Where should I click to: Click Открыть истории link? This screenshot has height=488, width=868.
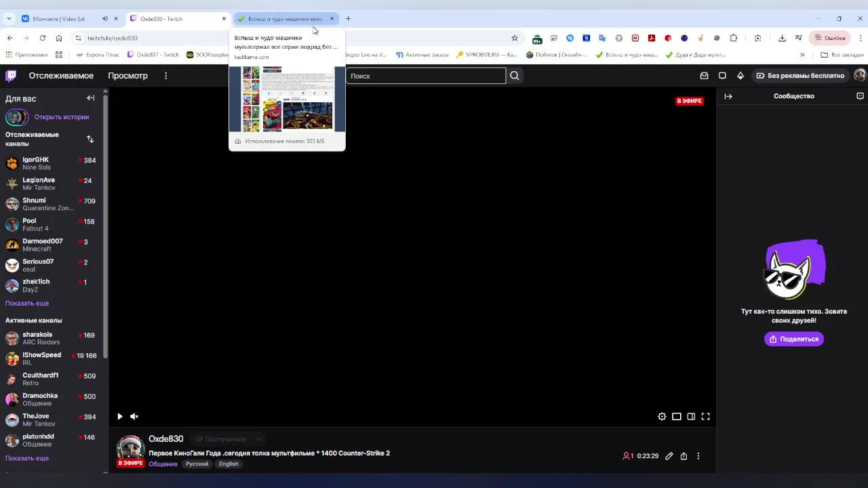coord(62,117)
